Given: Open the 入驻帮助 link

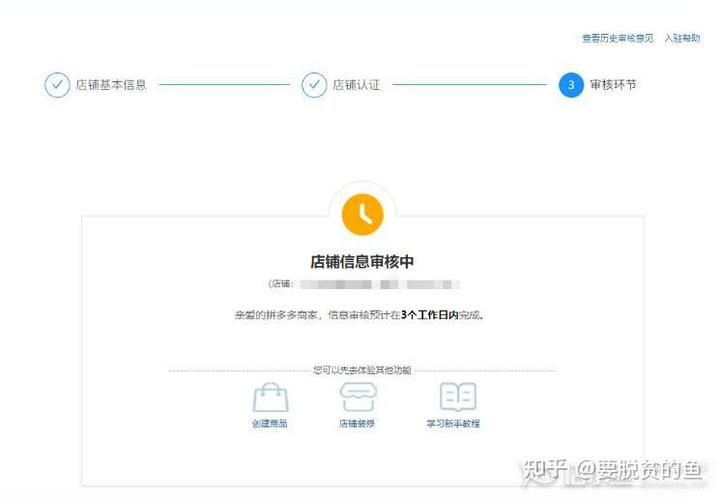Looking at the screenshot, I should tap(682, 38).
